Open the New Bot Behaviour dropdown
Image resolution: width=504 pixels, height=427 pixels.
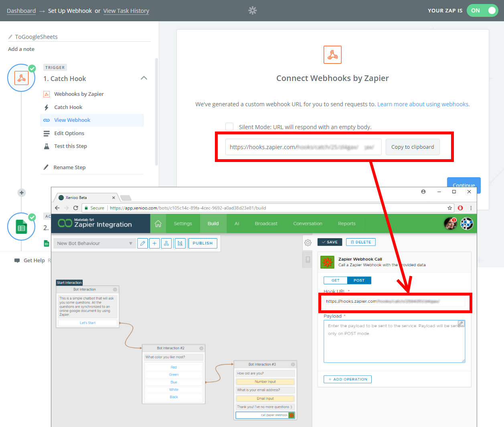[95, 243]
